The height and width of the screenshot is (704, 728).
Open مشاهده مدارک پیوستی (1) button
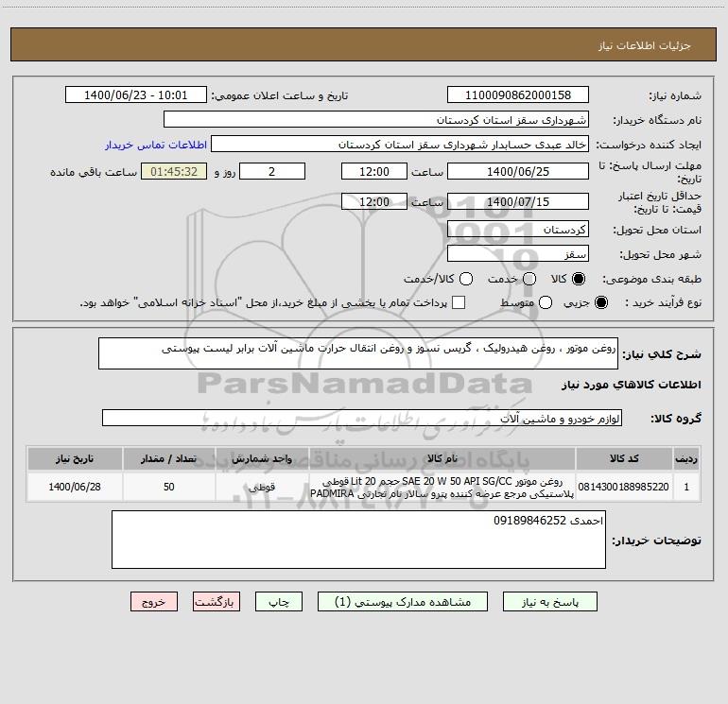point(403,601)
